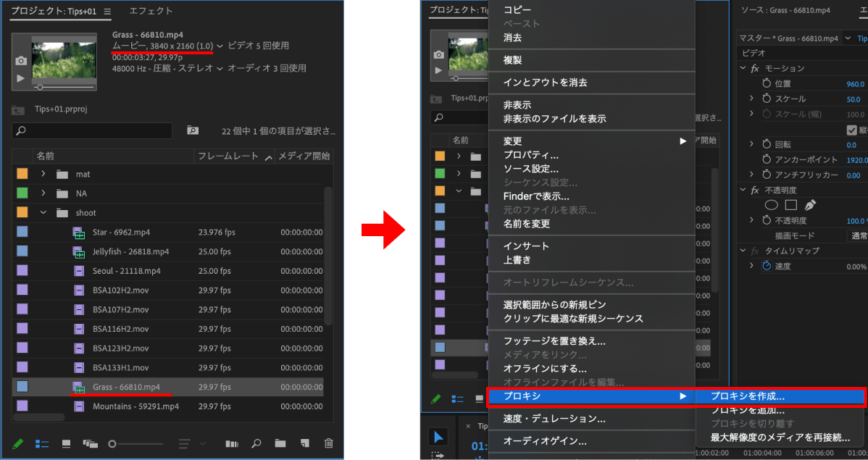Click the trash Clear icon in left panel
Screen dimensions: 868x460
(329, 443)
